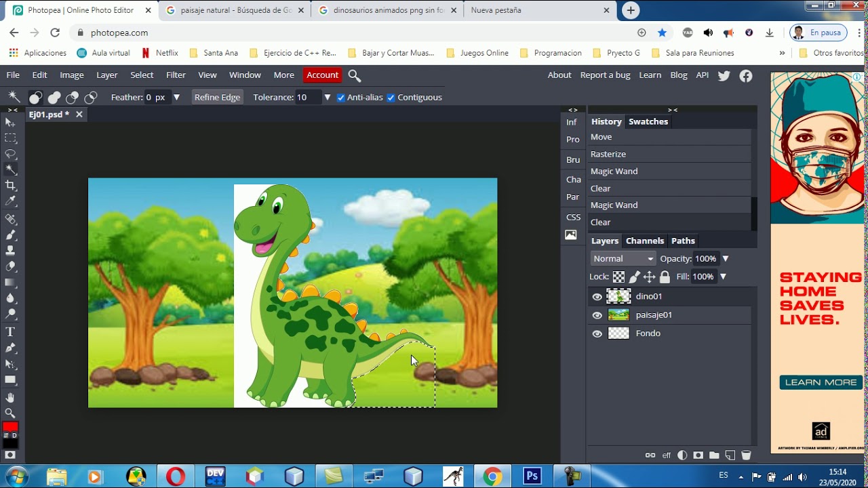
Task: Select the Hand tool
Action: click(x=10, y=397)
